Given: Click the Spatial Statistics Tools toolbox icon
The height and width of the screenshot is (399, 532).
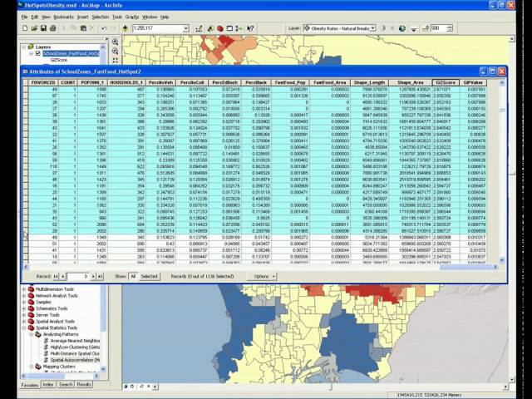Looking at the screenshot, I should coord(31,328).
